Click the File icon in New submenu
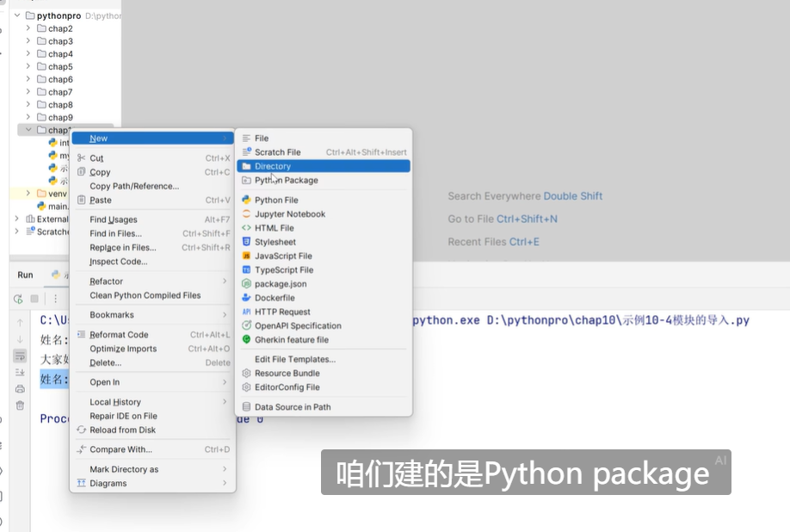 pos(246,138)
